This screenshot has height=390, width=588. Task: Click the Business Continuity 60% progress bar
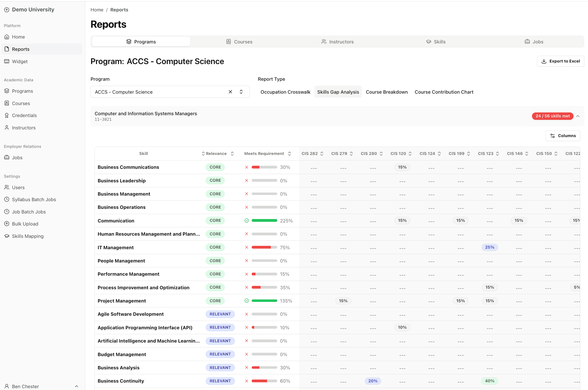264,381
